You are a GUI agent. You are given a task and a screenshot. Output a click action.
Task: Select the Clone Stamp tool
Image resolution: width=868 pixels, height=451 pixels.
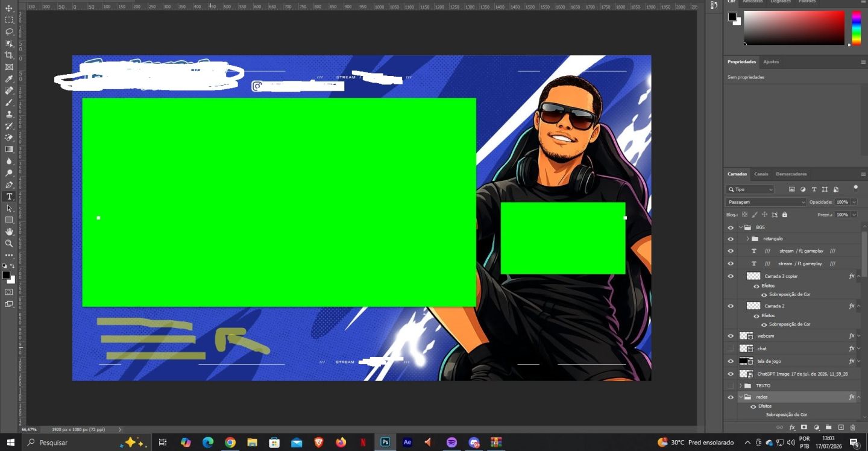pos(9,114)
